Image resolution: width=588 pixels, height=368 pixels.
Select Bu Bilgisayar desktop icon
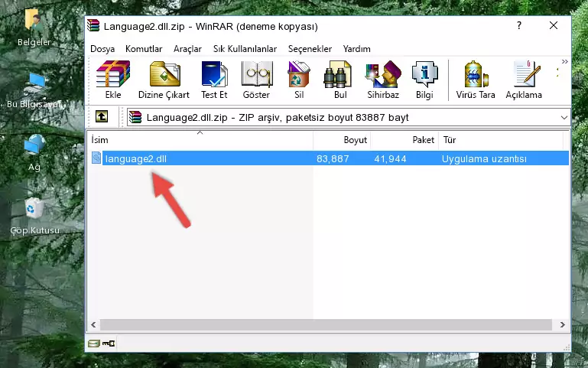34,90
